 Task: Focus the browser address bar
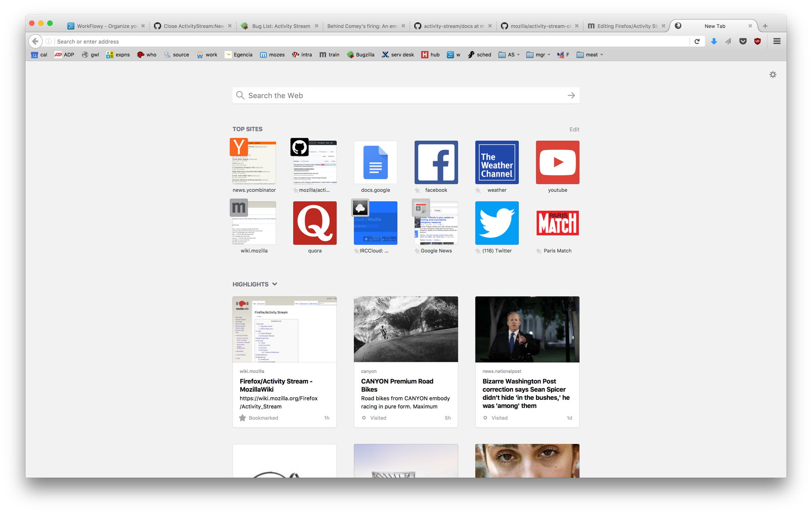[372, 41]
